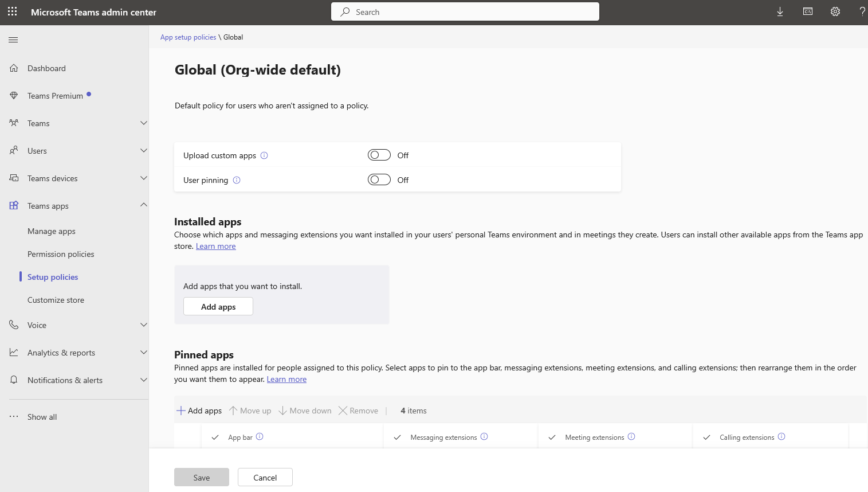This screenshot has width=868, height=492.
Task: Open settings gear icon in header
Action: [835, 11]
